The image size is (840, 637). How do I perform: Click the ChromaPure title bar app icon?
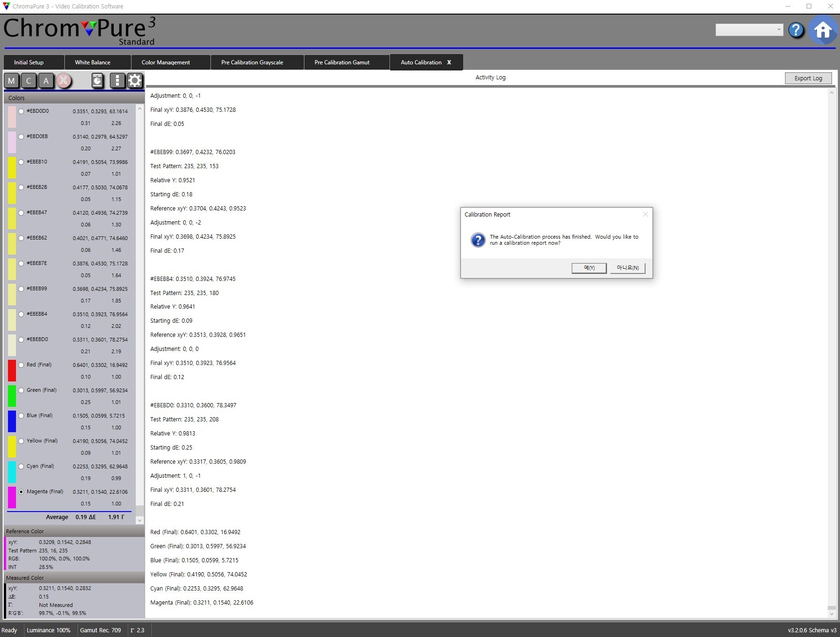click(x=6, y=6)
